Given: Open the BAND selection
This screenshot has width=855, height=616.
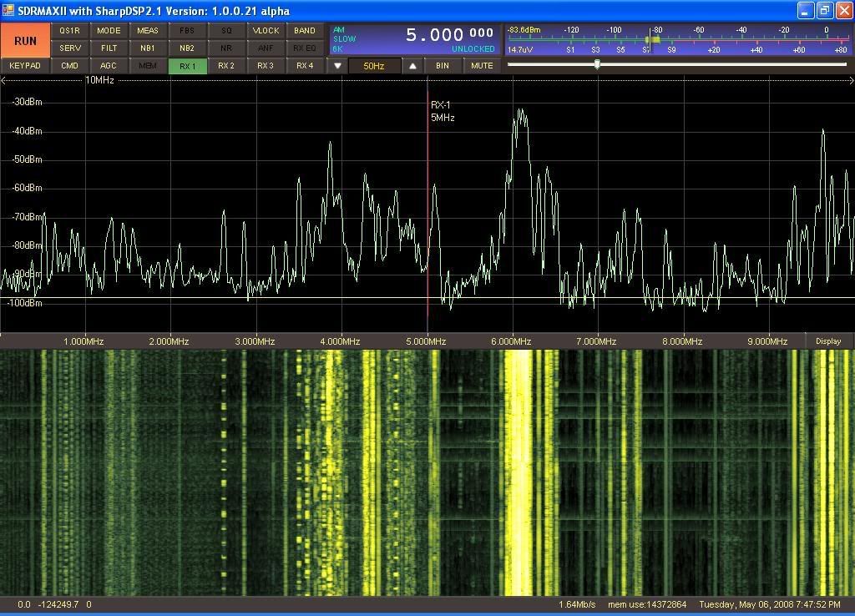Looking at the screenshot, I should click(x=305, y=31).
